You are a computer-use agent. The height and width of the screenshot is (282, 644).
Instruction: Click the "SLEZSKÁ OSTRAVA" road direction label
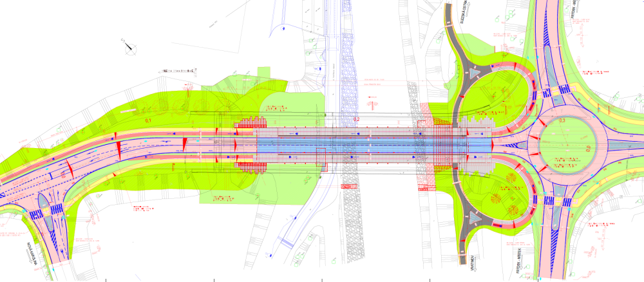462,18
